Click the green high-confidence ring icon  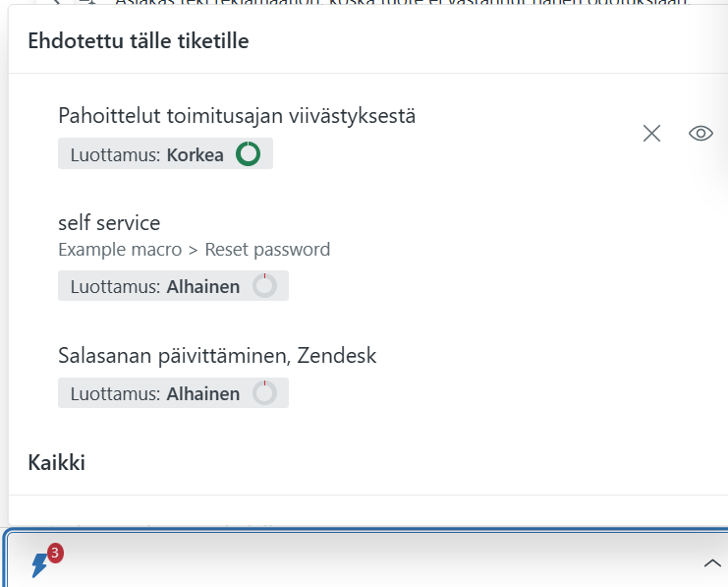[249, 154]
